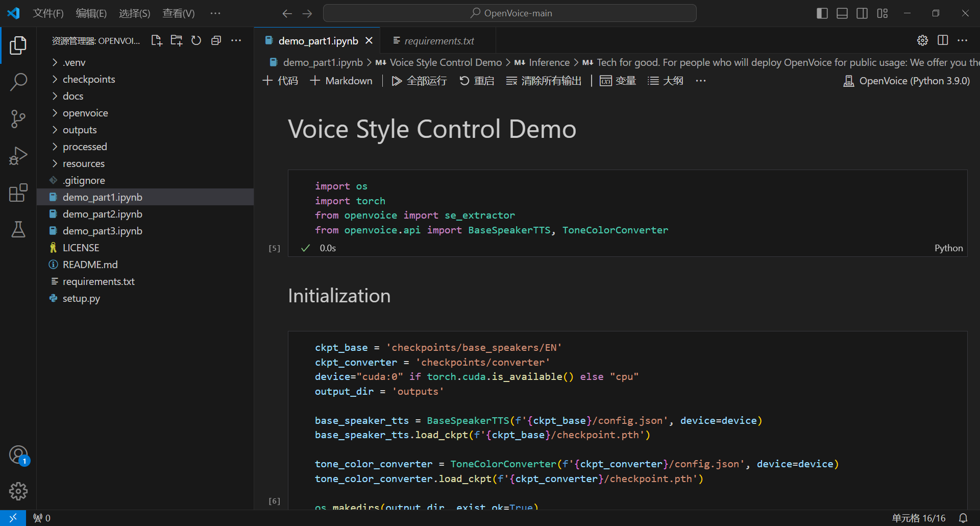The height and width of the screenshot is (526, 980).
Task: Click the ports forwarded indicator showing 0
Action: 42,518
